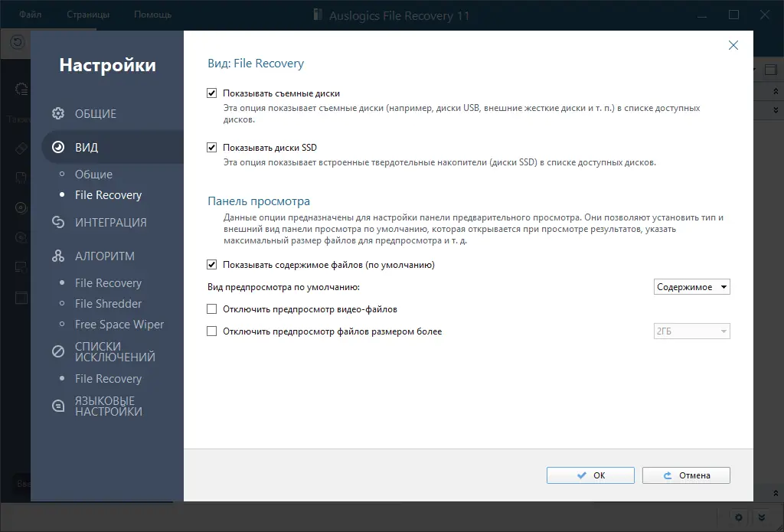Click the Отмена button

click(x=686, y=475)
